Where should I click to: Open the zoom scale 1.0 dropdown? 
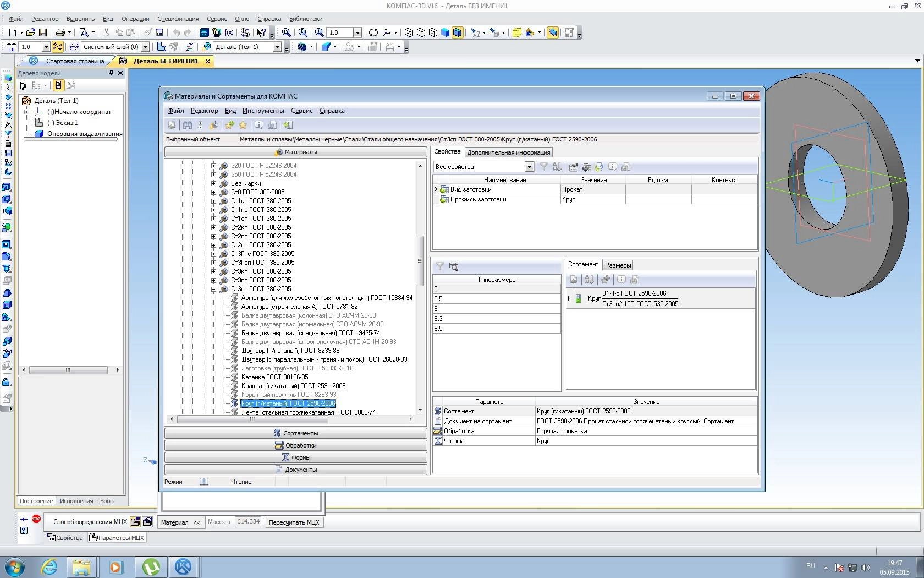[358, 32]
